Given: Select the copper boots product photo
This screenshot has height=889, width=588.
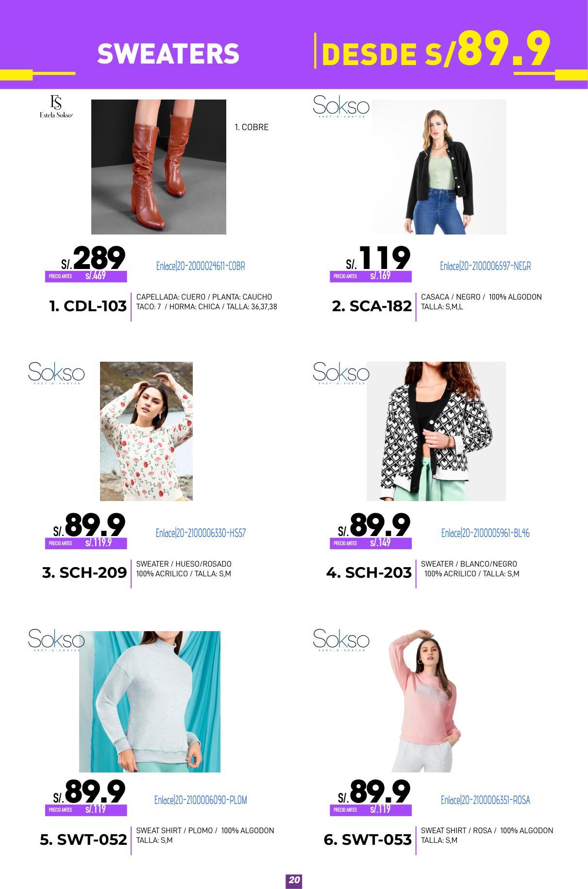Looking at the screenshot, I should coord(159,167).
